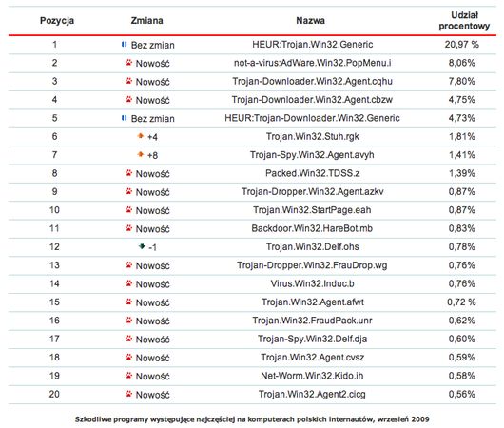504x428 pixels.
Task: Select the Udział procentowy column header
Action: point(464,21)
